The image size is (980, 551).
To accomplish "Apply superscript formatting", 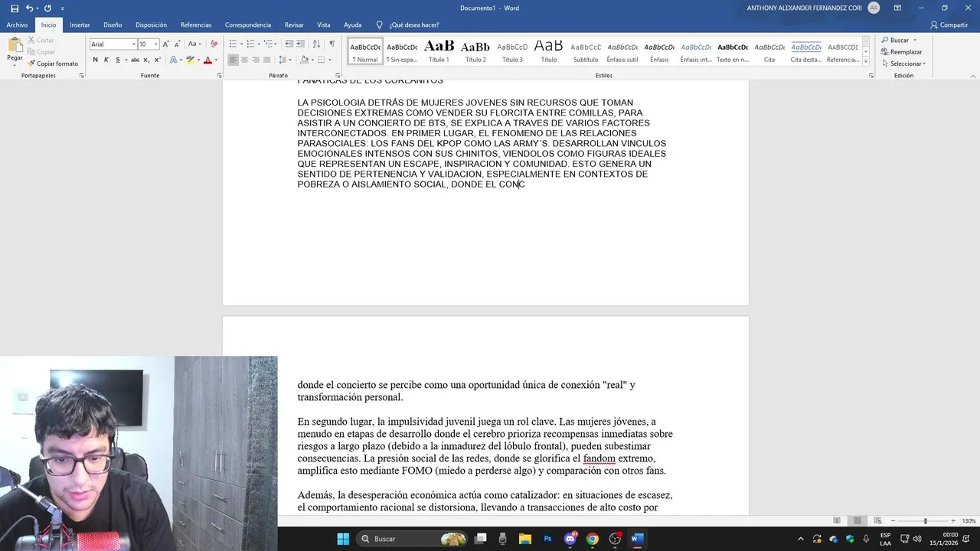I will tap(158, 60).
